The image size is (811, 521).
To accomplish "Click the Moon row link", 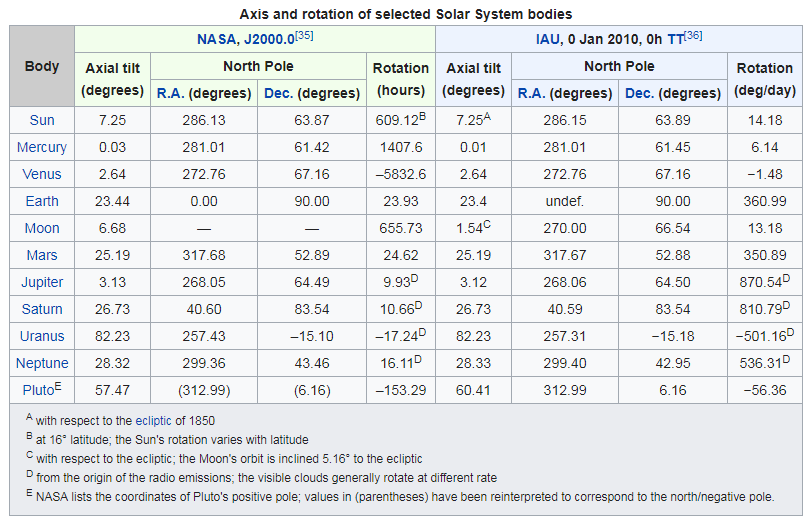I will coord(42,228).
